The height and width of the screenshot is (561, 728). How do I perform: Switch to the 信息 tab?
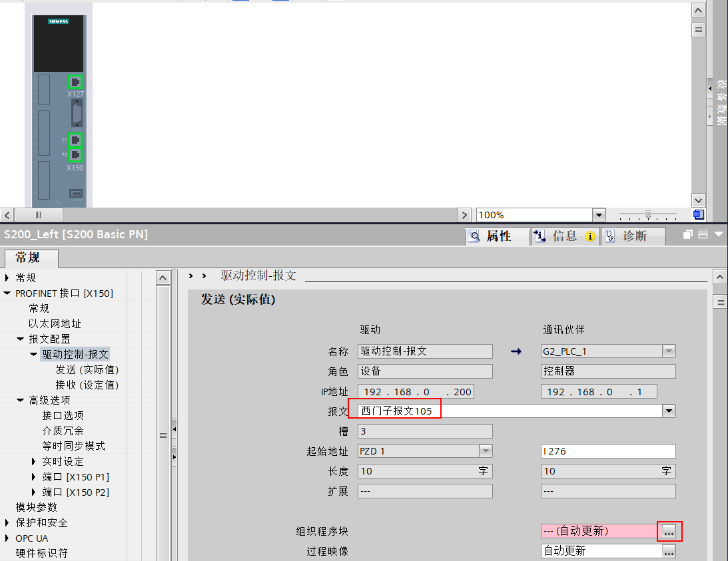coord(563,236)
